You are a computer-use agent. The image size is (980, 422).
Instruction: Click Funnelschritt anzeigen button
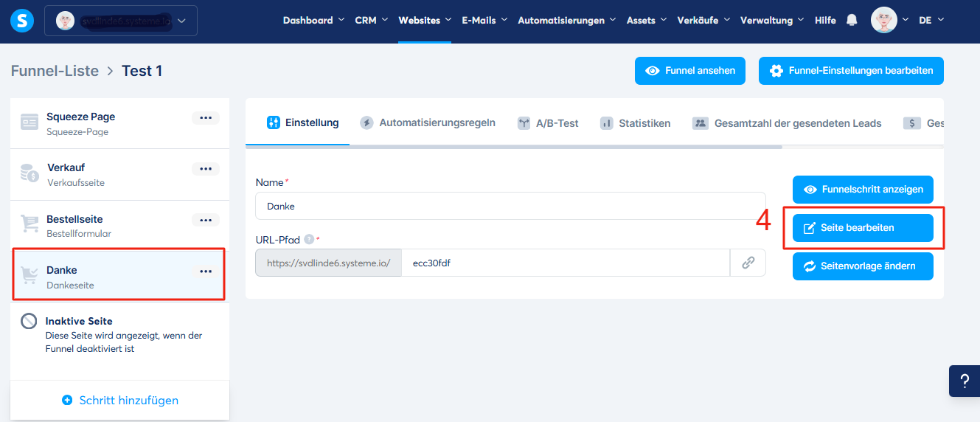(x=863, y=190)
